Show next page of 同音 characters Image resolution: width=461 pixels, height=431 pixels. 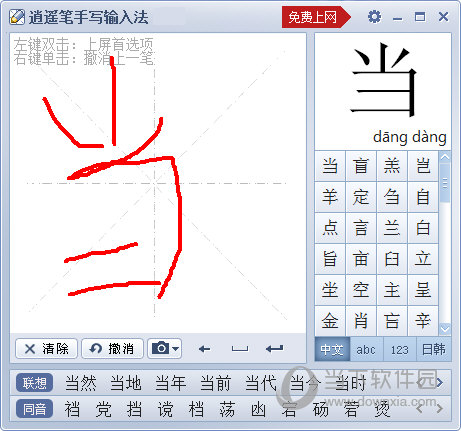(x=440, y=408)
